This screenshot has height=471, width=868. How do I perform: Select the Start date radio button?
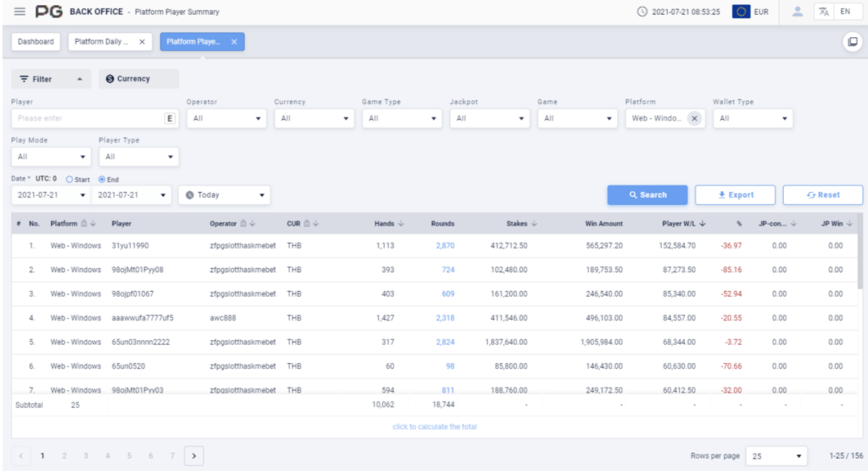[x=70, y=180]
